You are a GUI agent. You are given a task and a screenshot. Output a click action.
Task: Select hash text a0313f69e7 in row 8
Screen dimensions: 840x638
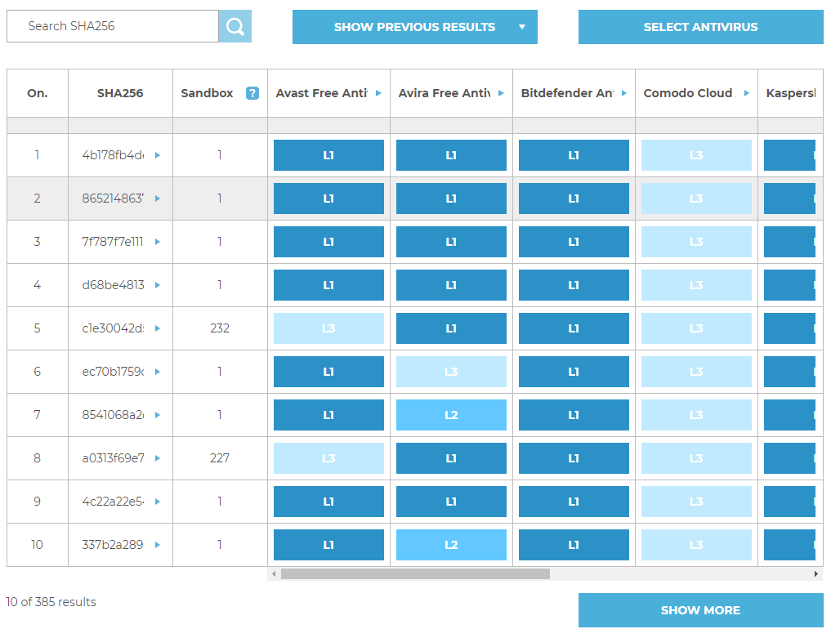point(113,458)
